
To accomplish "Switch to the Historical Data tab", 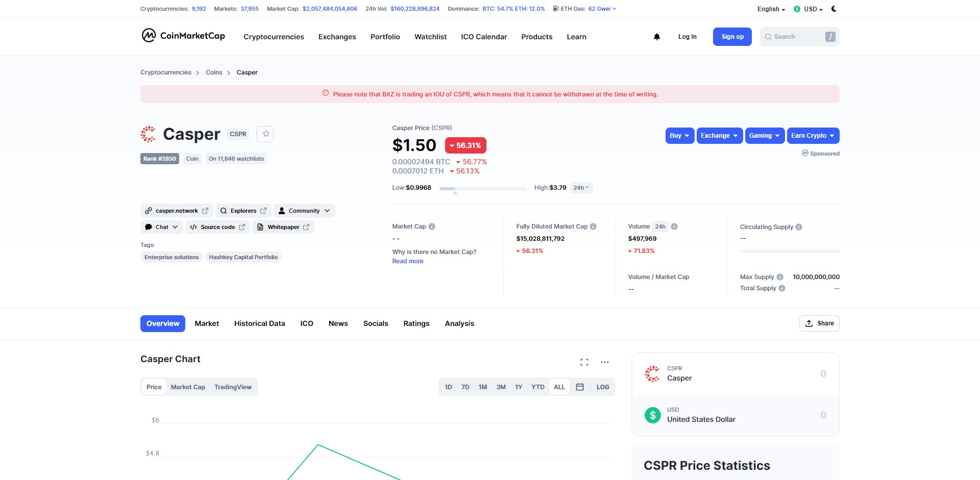I will [259, 323].
